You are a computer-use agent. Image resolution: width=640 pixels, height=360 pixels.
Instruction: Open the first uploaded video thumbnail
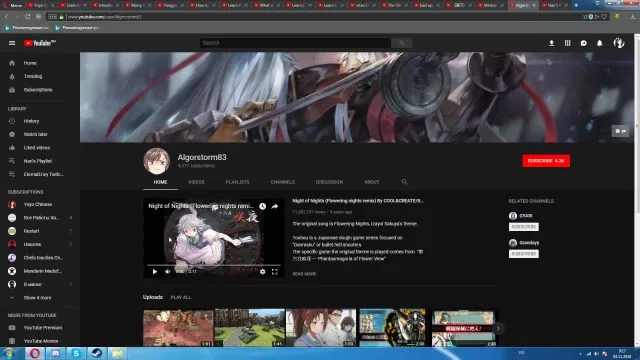click(178, 328)
